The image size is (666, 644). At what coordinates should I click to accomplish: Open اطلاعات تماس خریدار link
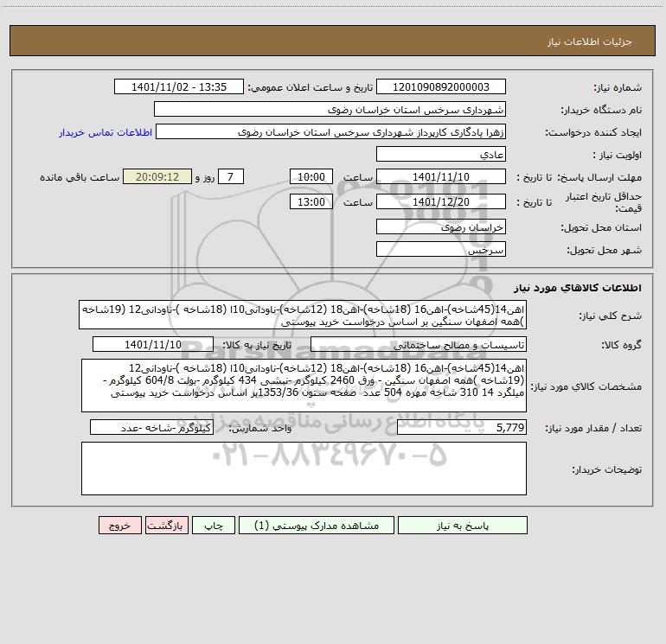(106, 132)
